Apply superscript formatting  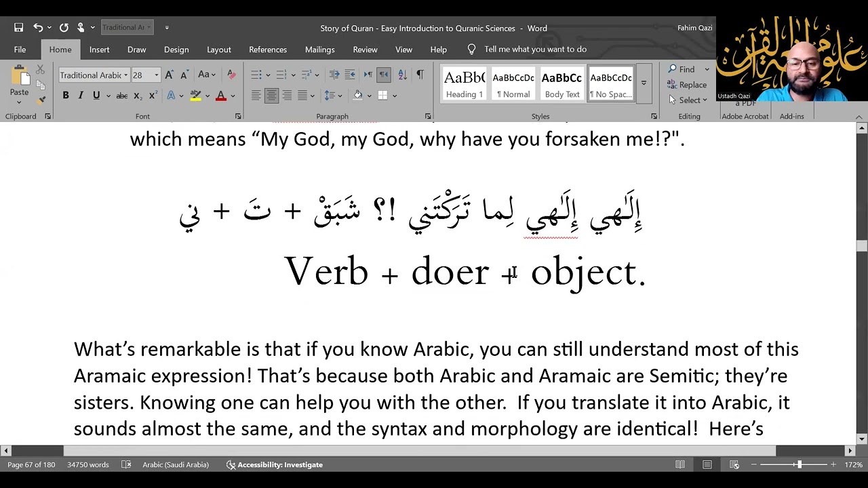pyautogui.click(x=153, y=96)
